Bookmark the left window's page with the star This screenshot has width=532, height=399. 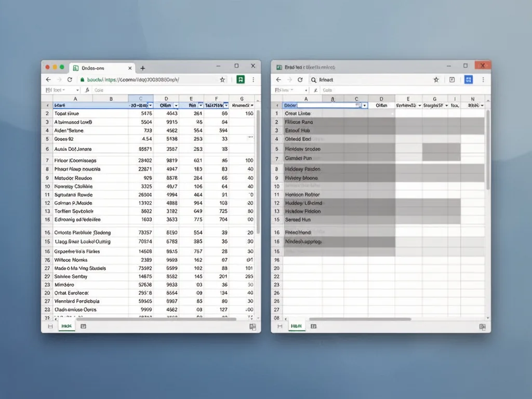[222, 79]
